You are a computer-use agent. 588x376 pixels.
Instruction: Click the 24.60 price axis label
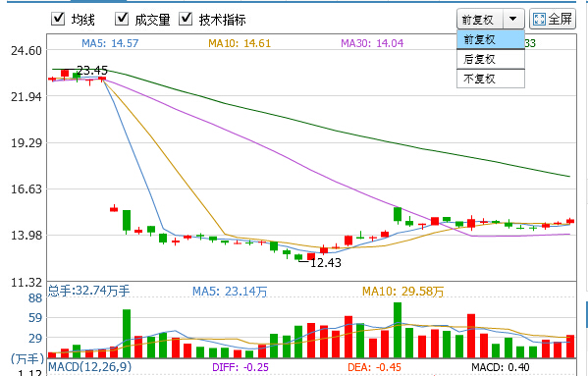click(x=27, y=51)
